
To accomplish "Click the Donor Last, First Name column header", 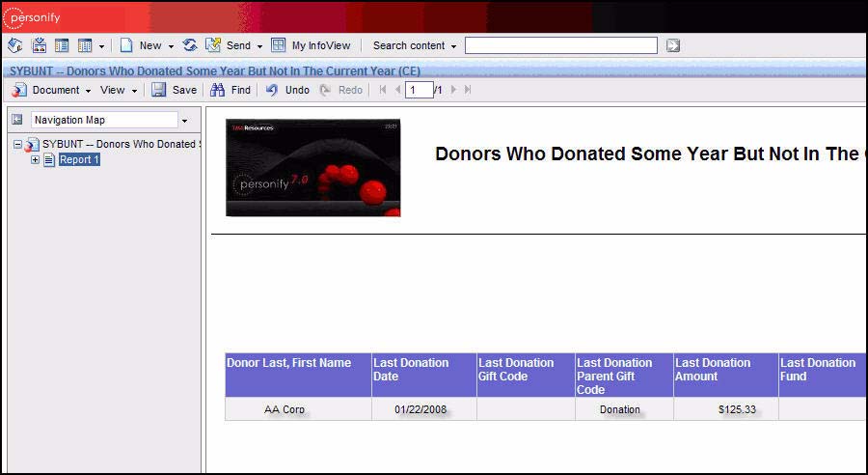I will tap(298, 376).
